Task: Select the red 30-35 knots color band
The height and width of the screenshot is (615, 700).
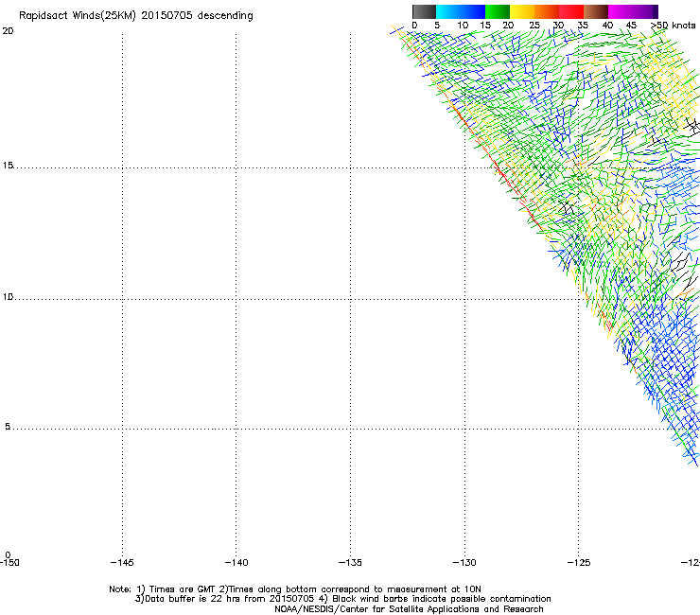Action: point(571,11)
